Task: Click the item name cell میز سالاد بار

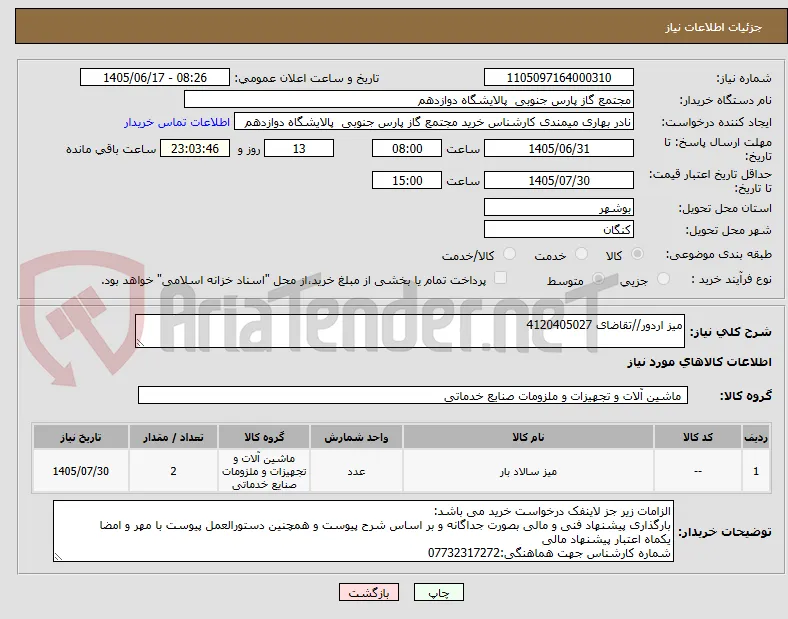Action: click(x=528, y=471)
